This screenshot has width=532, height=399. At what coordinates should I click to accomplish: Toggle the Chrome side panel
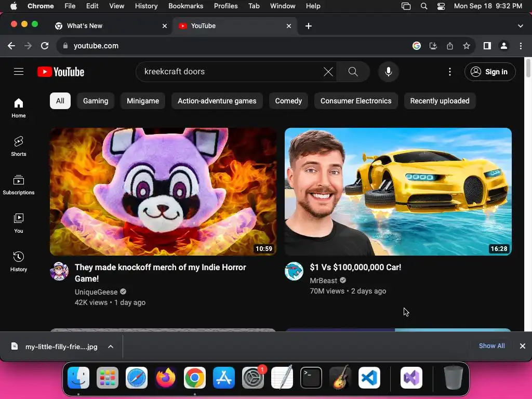pyautogui.click(x=487, y=46)
